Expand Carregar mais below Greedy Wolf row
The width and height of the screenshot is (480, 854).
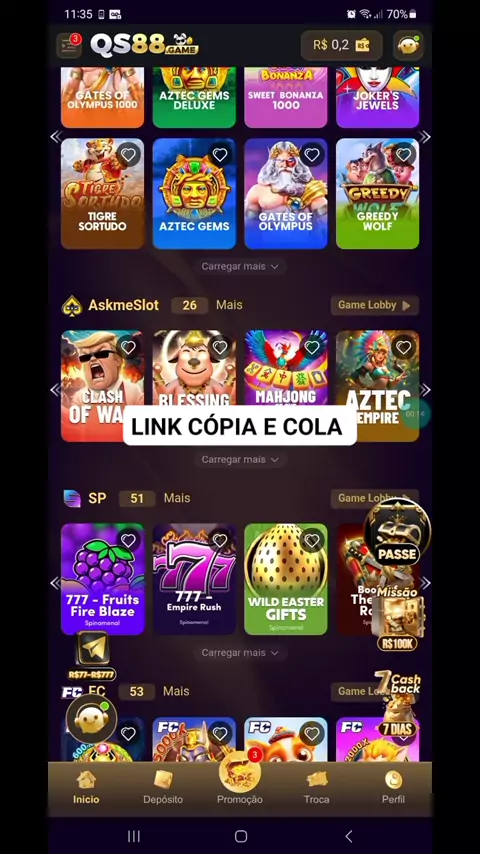point(240,266)
